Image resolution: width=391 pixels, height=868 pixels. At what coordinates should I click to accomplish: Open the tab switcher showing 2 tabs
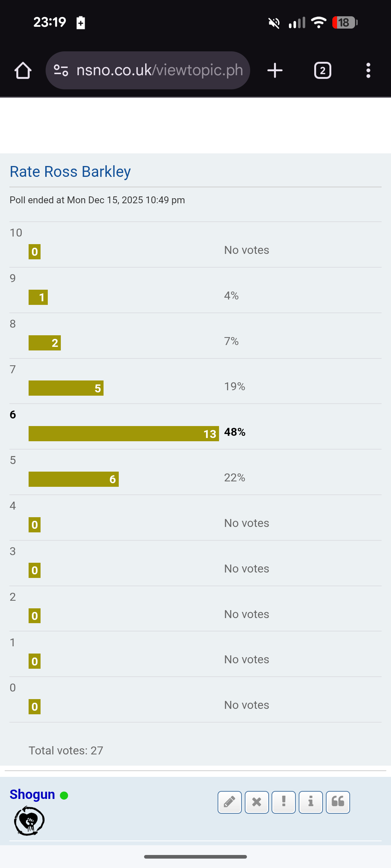click(x=323, y=71)
